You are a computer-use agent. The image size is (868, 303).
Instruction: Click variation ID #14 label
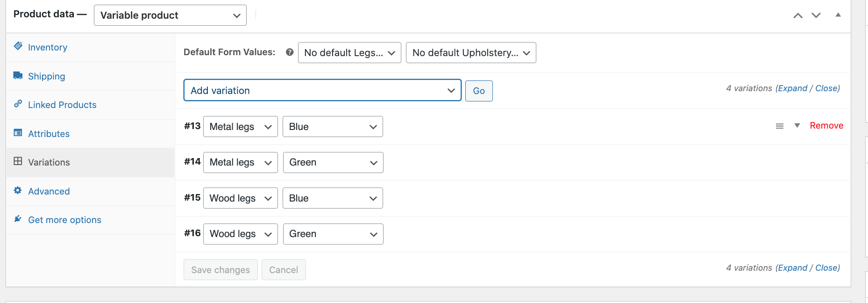click(192, 162)
